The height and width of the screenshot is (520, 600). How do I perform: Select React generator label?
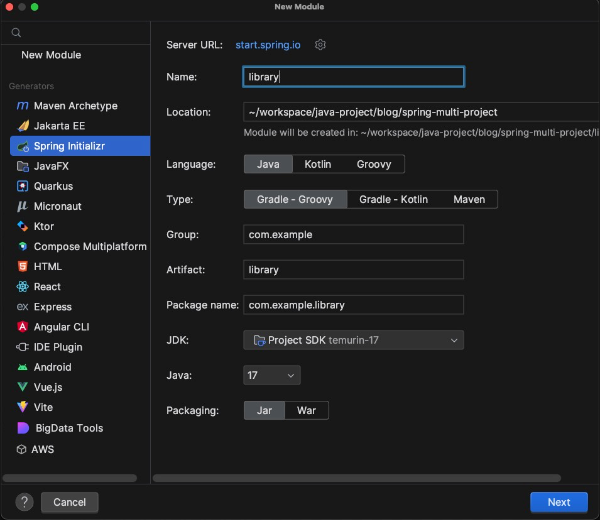point(47,287)
